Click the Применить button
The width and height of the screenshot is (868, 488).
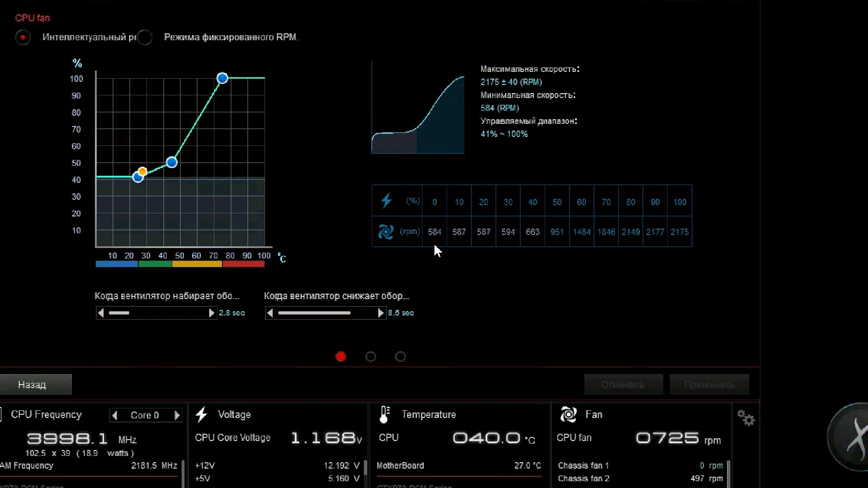[709, 385]
